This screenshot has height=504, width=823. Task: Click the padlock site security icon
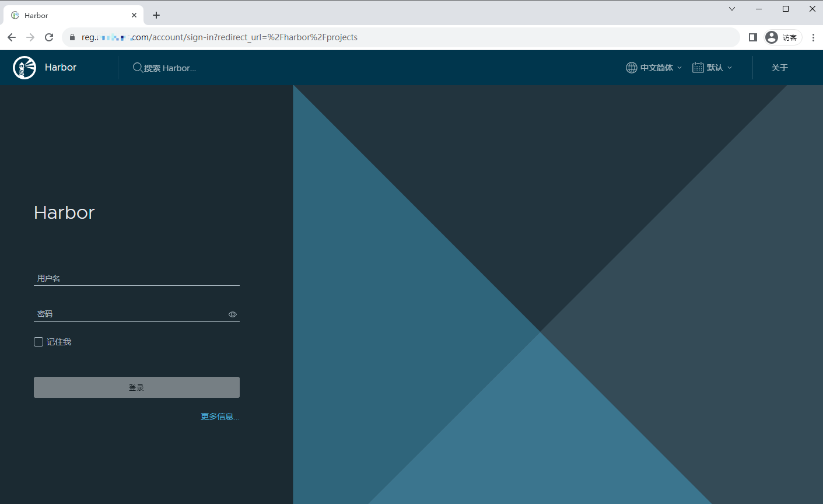pos(72,37)
